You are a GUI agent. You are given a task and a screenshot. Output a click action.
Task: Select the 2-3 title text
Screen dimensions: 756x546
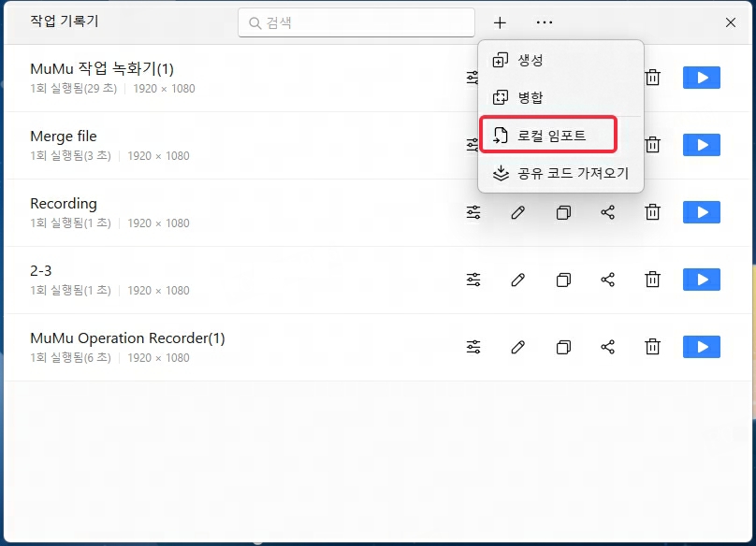click(x=40, y=271)
